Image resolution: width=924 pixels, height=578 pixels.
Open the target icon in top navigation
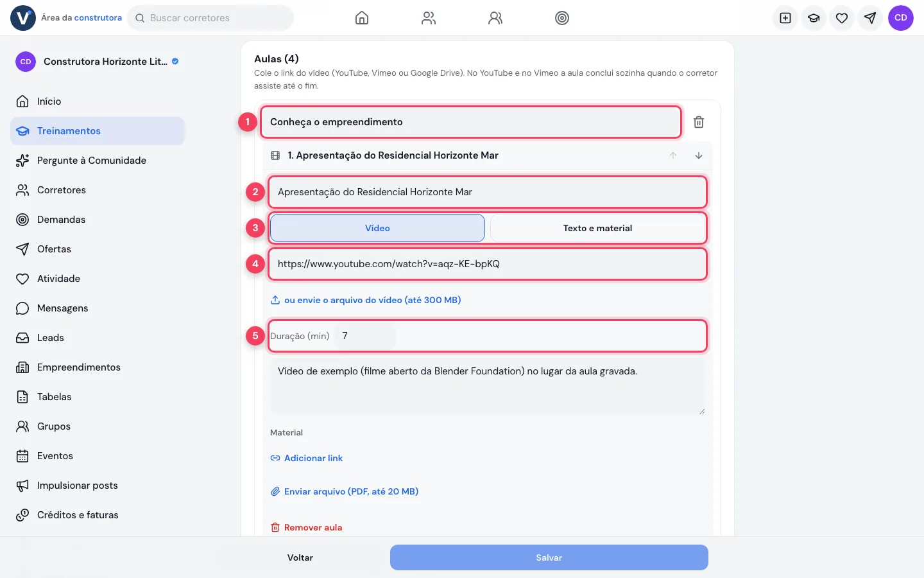[562, 18]
